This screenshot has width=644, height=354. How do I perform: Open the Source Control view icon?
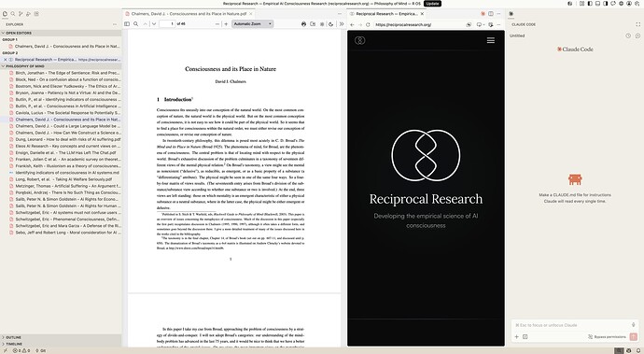tap(21, 14)
